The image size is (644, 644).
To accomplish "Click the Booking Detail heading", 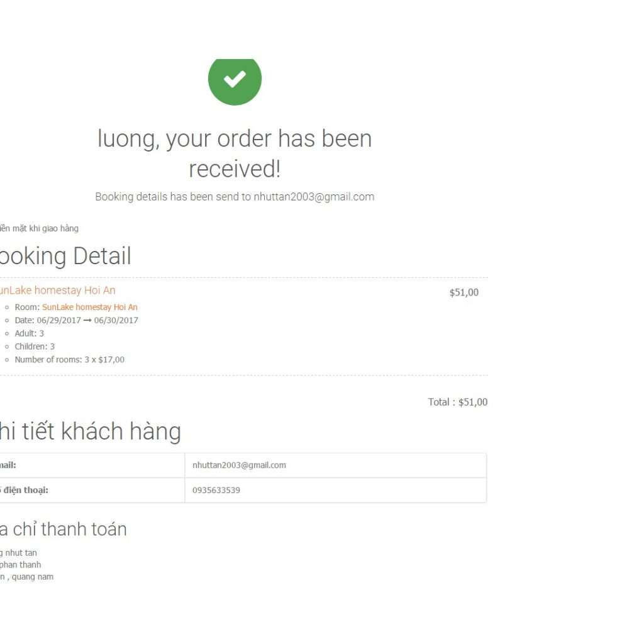I will tap(65, 256).
